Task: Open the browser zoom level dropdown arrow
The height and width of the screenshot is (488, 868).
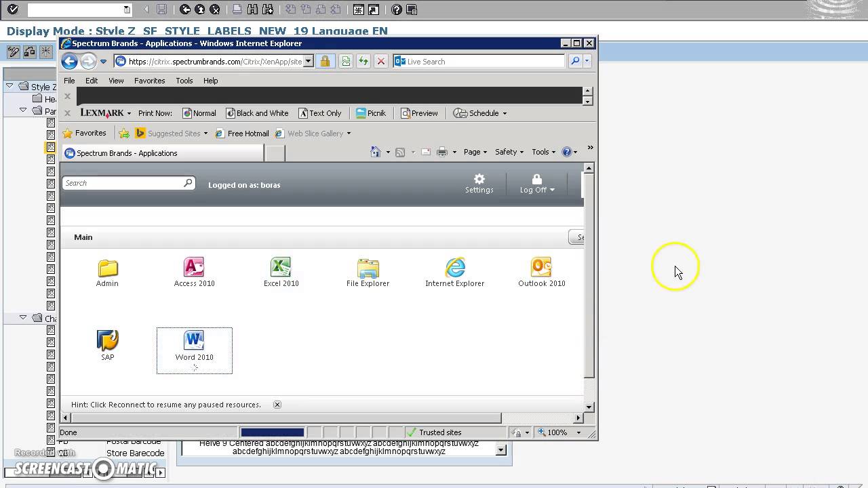Action: (578, 432)
